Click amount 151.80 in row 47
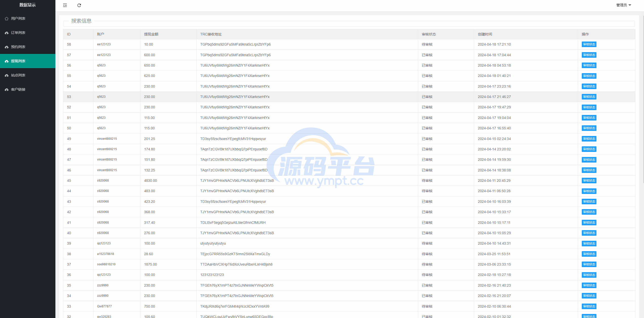Screen dimensions: 644x318 [x=149, y=160]
